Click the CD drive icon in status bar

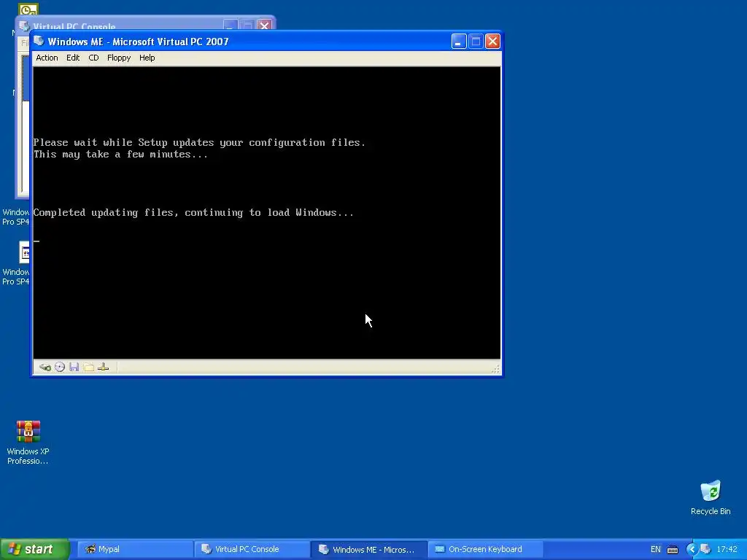[x=60, y=367]
